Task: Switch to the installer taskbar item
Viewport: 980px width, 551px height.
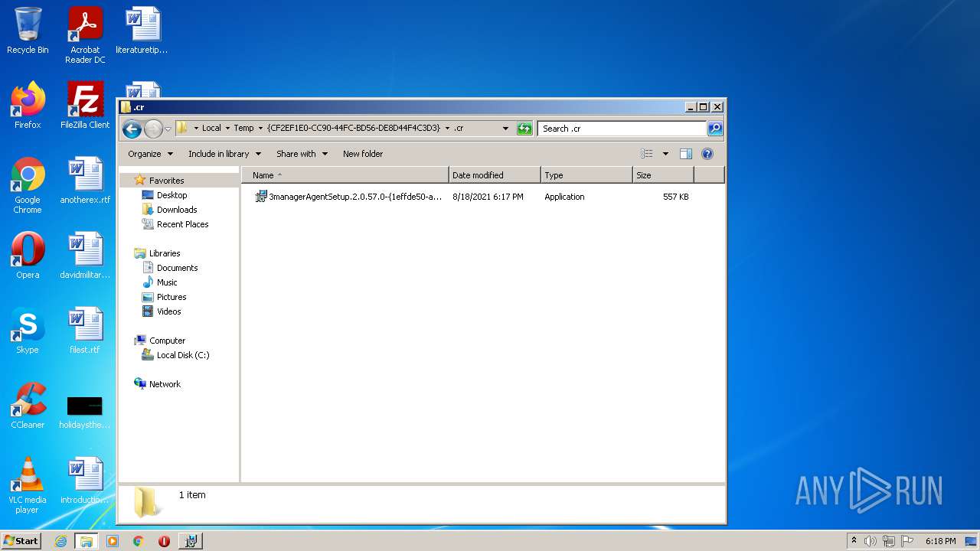Action: click(191, 541)
